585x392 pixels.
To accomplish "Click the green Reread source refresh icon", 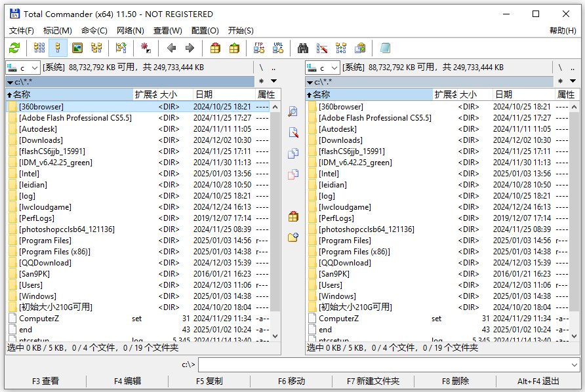I will (x=14, y=48).
